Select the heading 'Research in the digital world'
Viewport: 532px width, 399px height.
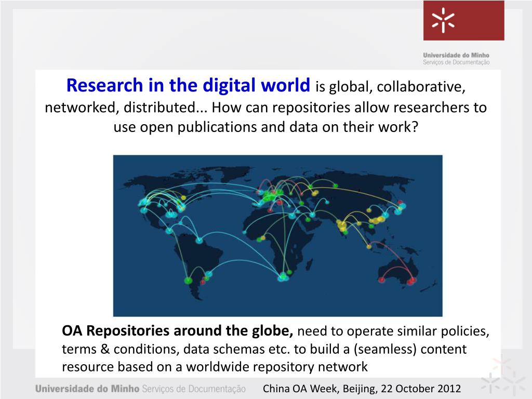188,85
